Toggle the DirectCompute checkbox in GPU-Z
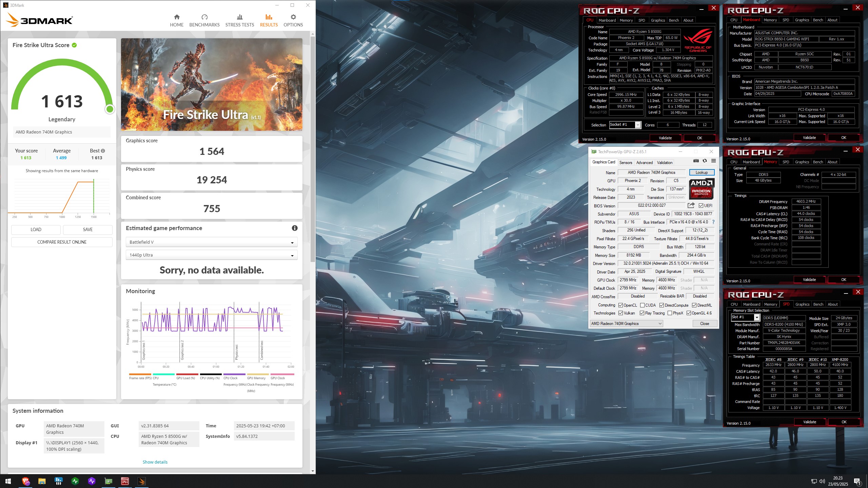Image resolution: width=868 pixels, height=488 pixels. pos(662,305)
